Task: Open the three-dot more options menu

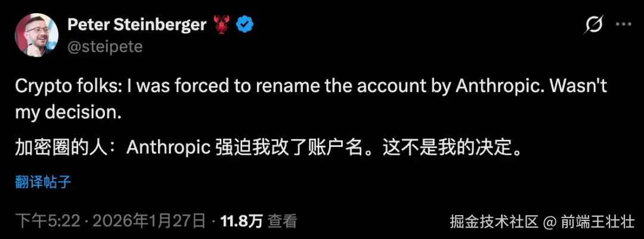Action: (x=624, y=24)
